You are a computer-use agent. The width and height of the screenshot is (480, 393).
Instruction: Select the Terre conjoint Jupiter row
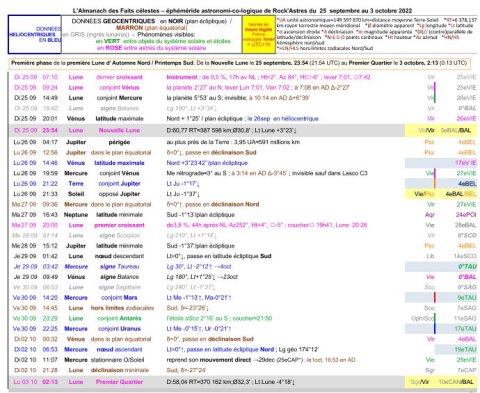coord(243,184)
